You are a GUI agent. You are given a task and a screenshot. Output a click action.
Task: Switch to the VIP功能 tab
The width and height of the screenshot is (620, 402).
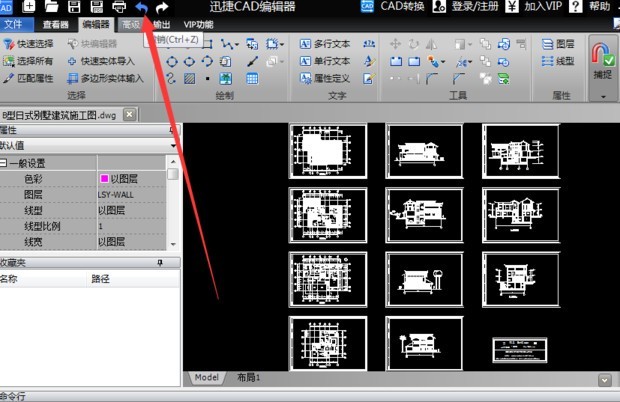[x=198, y=25]
